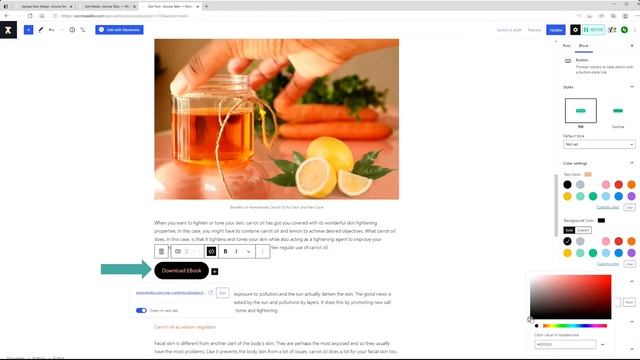Open the Rank Math score panel
Image resolution: width=640 pixels, height=360 pixels.
(x=593, y=30)
